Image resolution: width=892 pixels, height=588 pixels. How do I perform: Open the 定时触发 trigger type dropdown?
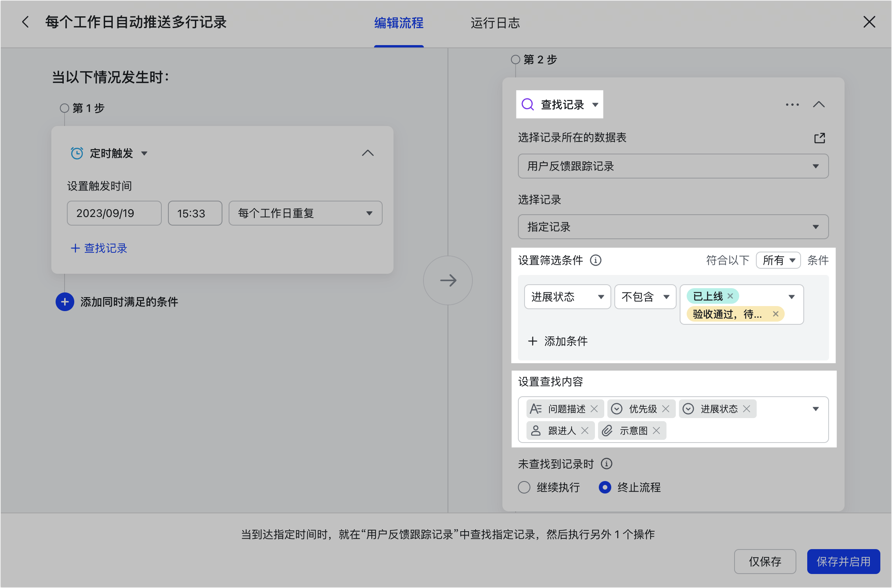coord(144,154)
